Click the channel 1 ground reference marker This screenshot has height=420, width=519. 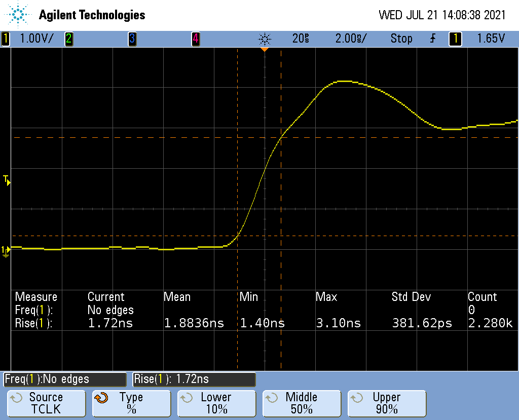5,250
